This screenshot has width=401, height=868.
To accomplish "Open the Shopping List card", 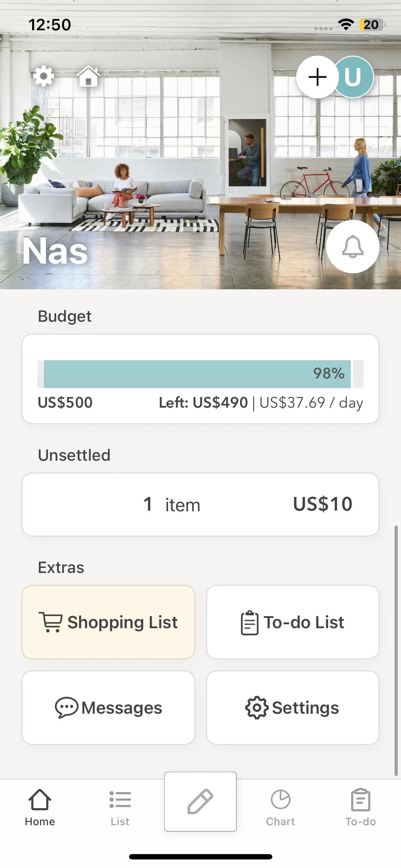I will (x=108, y=622).
